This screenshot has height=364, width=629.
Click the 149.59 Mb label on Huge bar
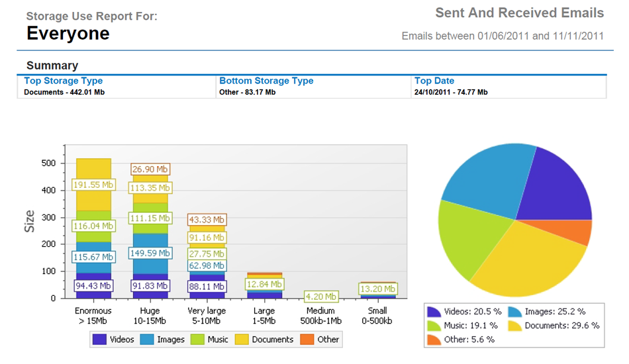pyautogui.click(x=150, y=252)
